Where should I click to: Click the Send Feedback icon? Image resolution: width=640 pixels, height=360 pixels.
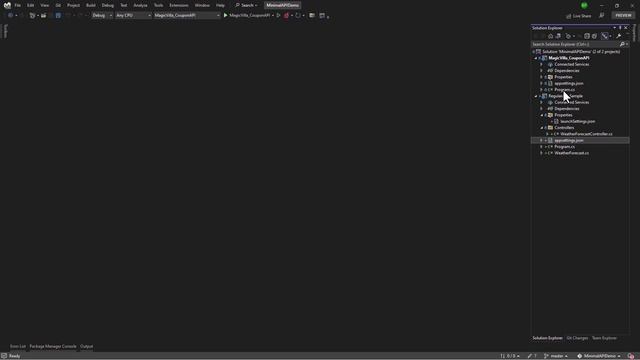(602, 16)
